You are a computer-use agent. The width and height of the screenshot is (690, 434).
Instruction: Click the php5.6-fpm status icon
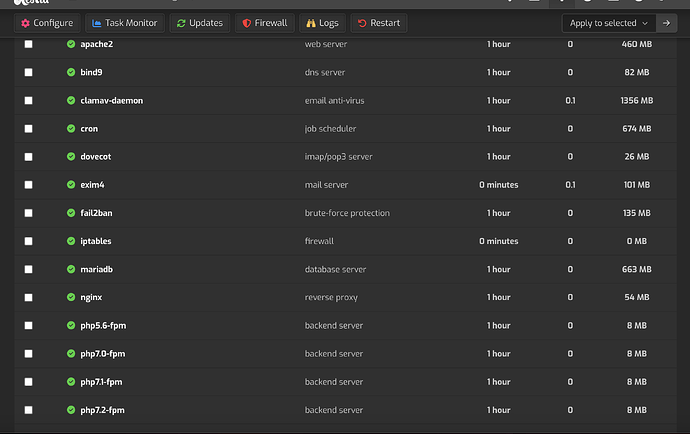(71, 325)
